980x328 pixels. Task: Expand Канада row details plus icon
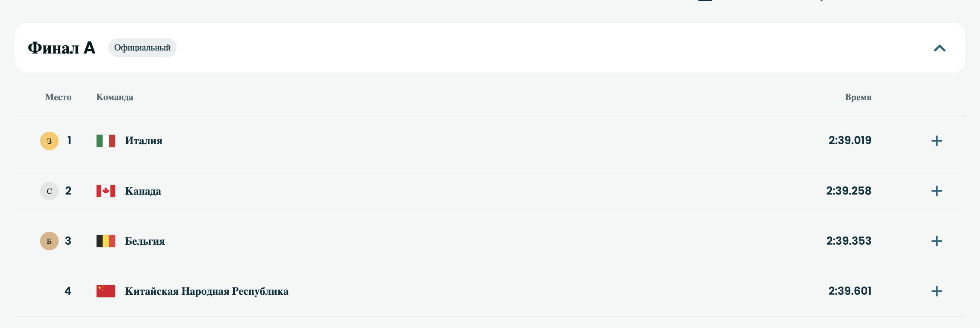936,191
